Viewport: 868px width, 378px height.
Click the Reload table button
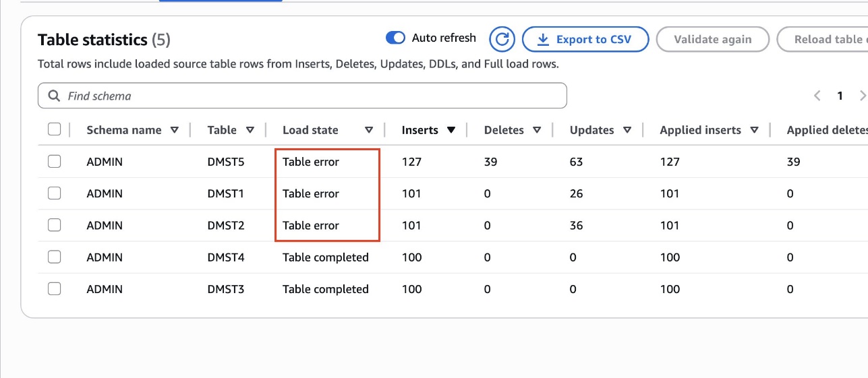click(826, 39)
